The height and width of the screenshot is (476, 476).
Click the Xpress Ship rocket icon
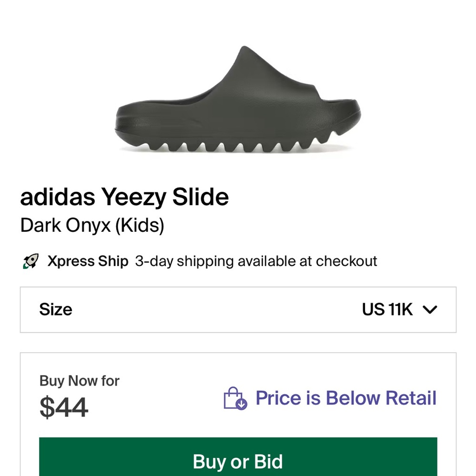click(x=31, y=261)
